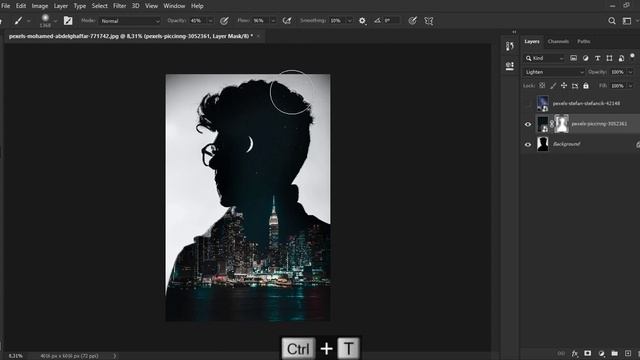Open the 3D menu
640x360 pixels.
click(136, 6)
